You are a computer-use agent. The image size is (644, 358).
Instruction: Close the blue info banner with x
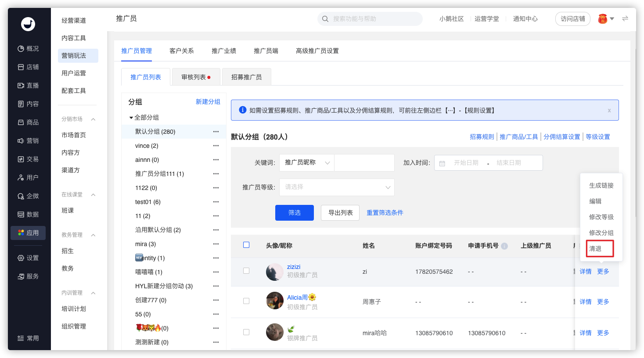click(x=609, y=111)
